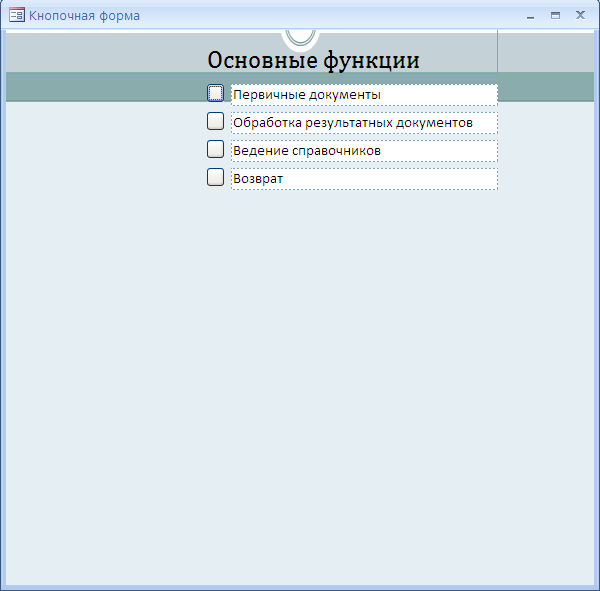Close the Кнопочная форма window
Image resolution: width=600 pixels, height=591 pixels.
click(x=580, y=15)
